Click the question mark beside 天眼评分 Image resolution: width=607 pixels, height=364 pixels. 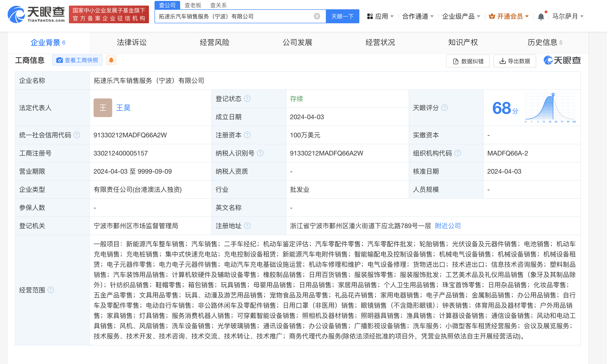pos(445,108)
